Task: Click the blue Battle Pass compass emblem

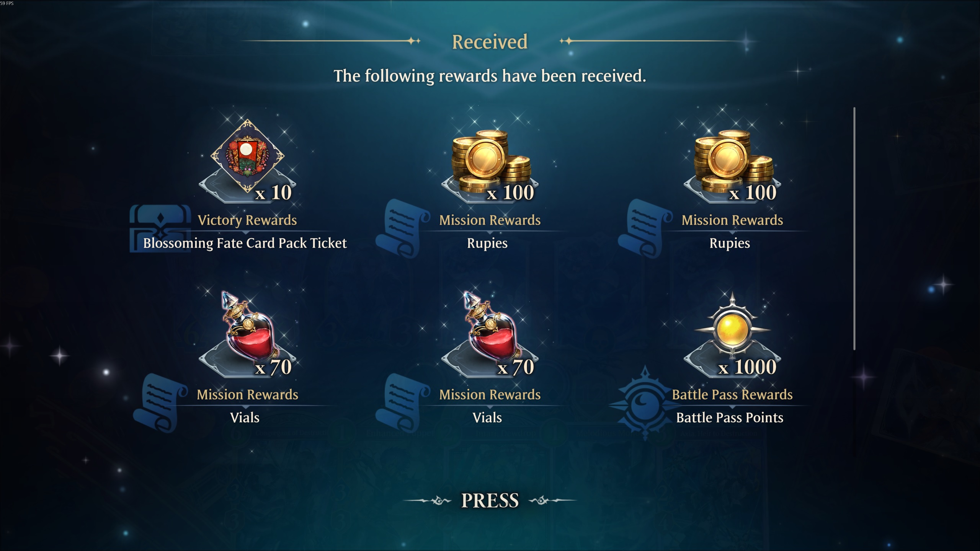Action: [645, 403]
